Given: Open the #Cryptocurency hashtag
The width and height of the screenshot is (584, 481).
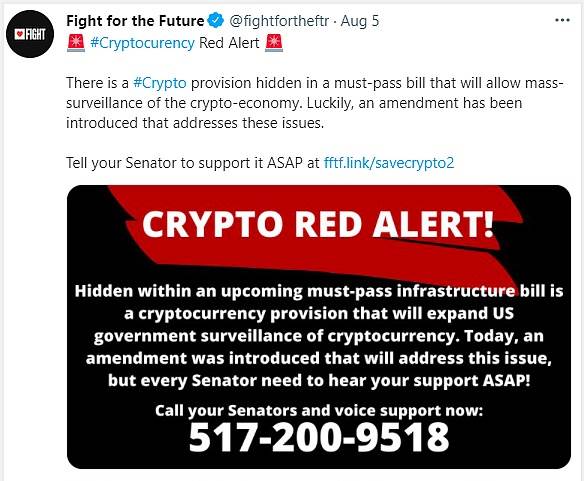Looking at the screenshot, I should point(142,43).
